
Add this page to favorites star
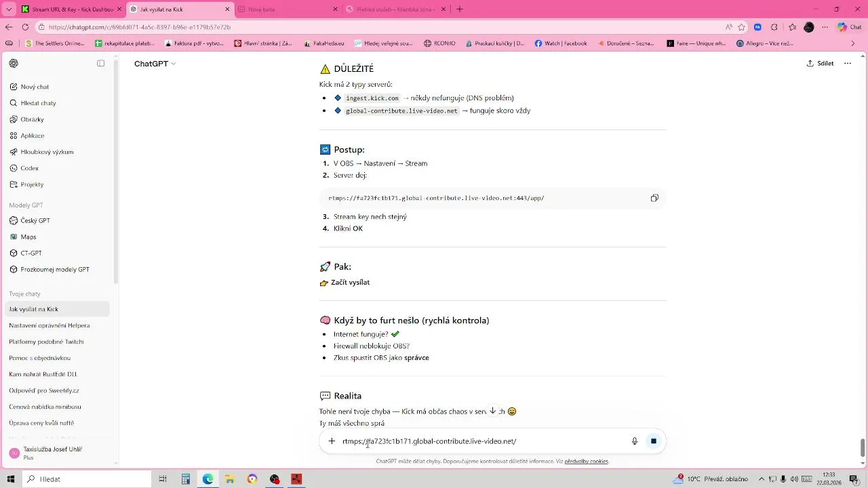click(x=742, y=27)
